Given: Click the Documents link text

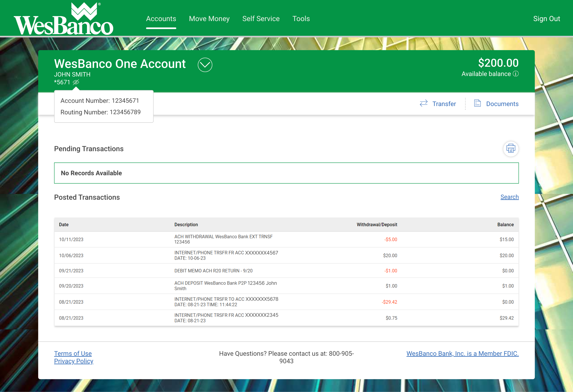Looking at the screenshot, I should [502, 104].
